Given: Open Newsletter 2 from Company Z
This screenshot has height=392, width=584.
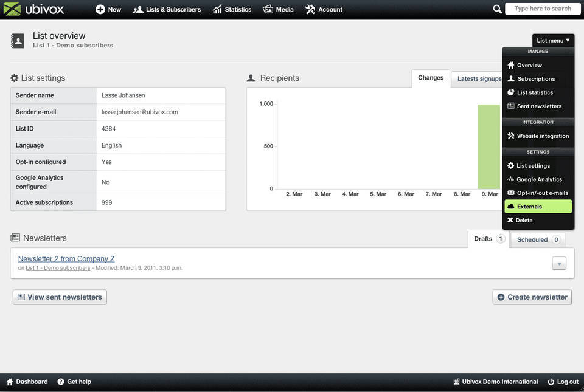Looking at the screenshot, I should coord(66,258).
